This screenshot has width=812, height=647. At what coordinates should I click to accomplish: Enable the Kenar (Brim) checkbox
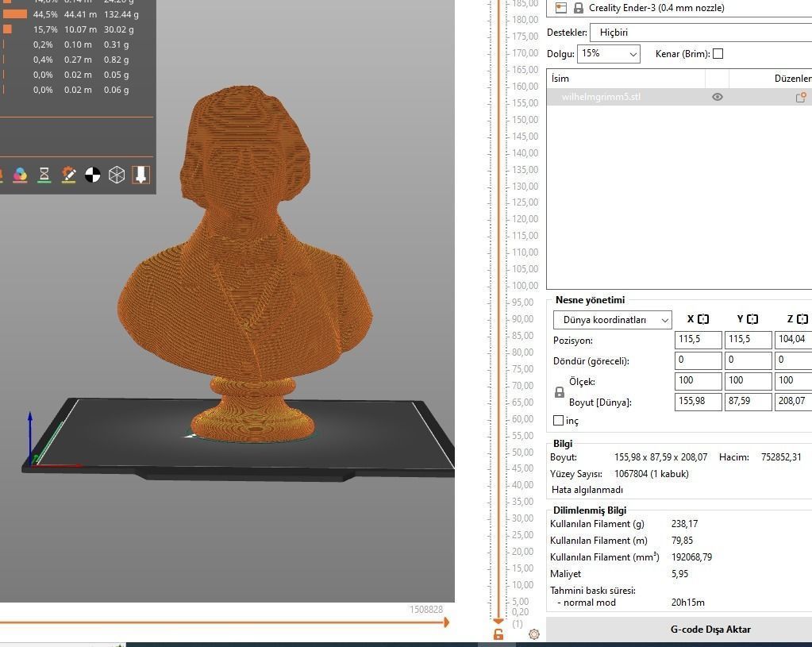pos(718,54)
